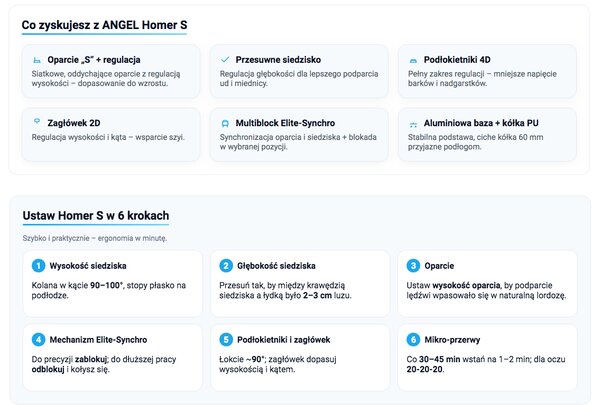
Task: Click the checkmark icon next to Przesuwne siedzisko
Action: coord(225,59)
